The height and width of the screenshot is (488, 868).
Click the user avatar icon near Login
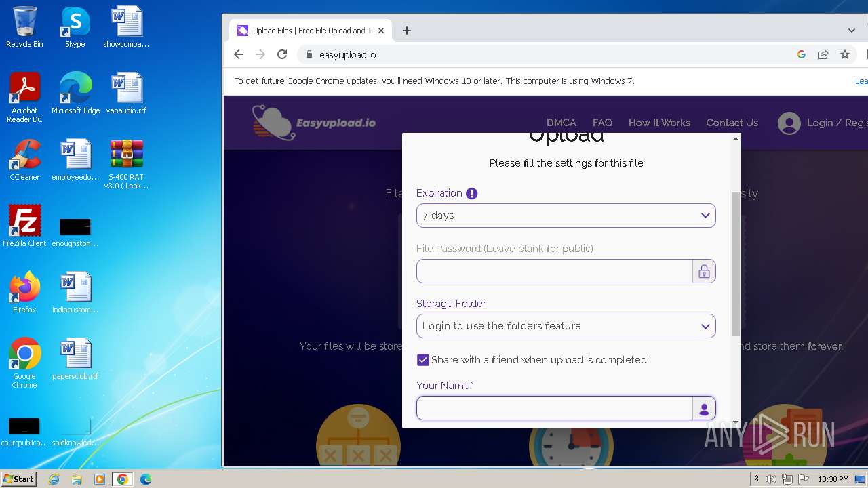click(789, 123)
